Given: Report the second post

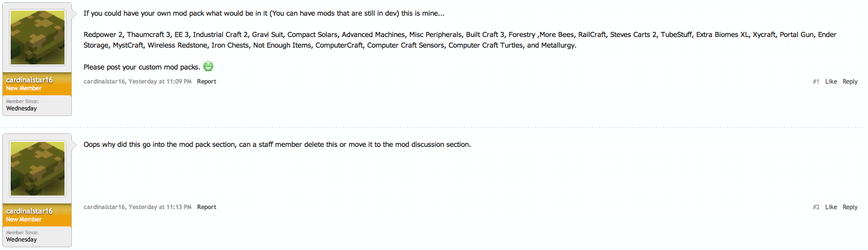Looking at the screenshot, I should tap(207, 207).
